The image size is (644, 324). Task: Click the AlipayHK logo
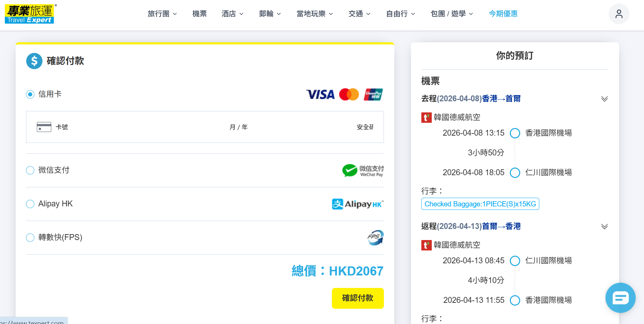click(x=358, y=204)
